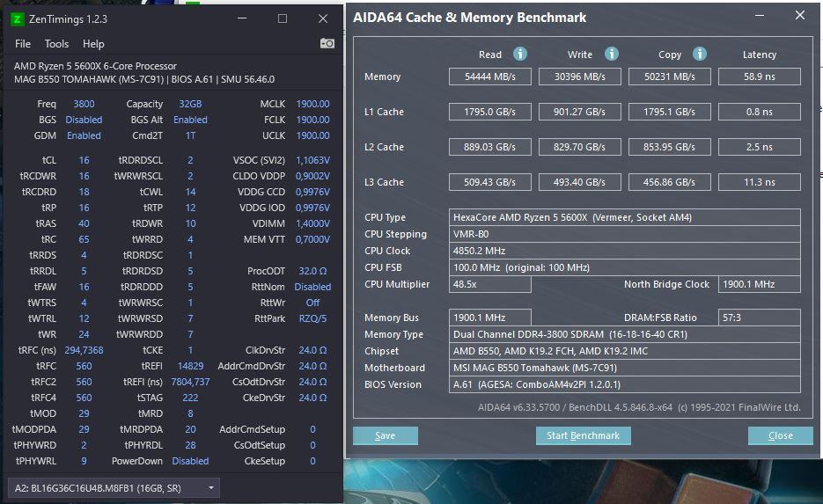Open the File menu in ZenTimings
This screenshot has width=823, height=504.
[x=23, y=44]
